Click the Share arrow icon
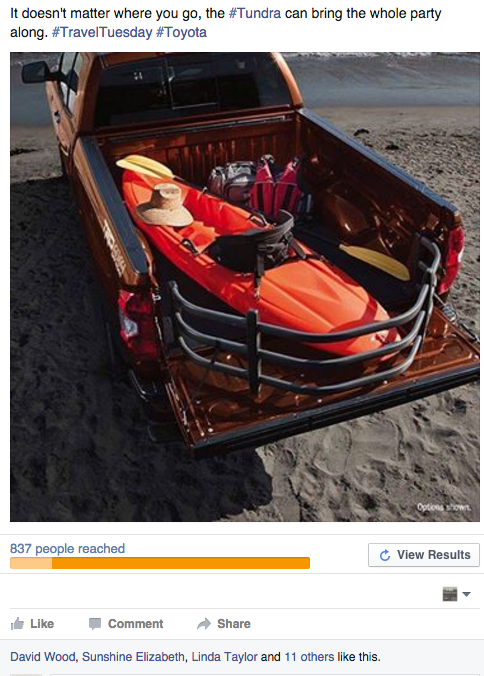The image size is (484, 676). [x=204, y=623]
